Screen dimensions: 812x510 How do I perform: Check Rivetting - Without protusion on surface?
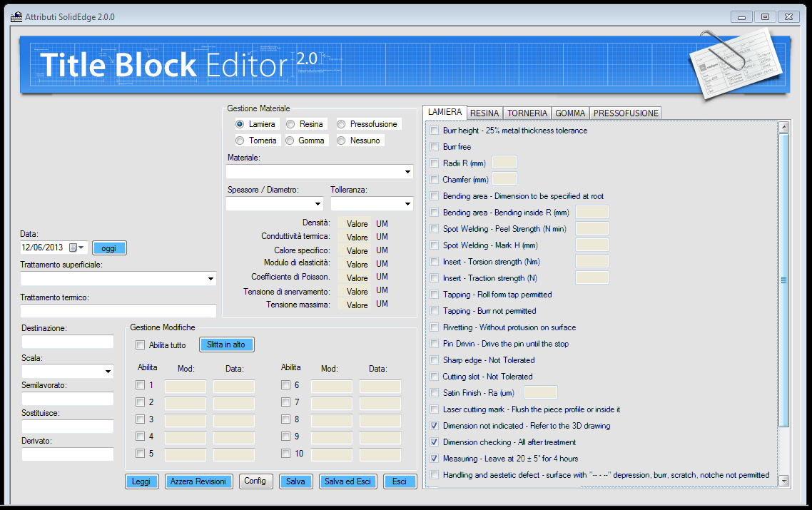pos(435,327)
